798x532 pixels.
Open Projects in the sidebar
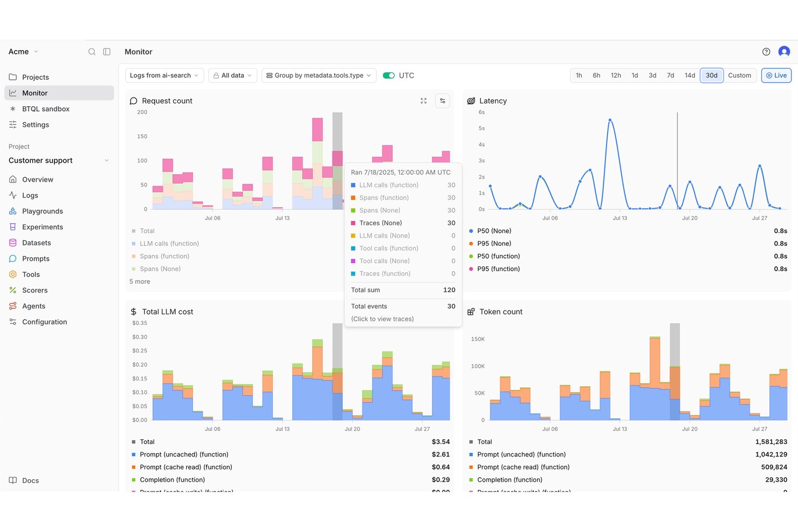[x=59, y=77]
